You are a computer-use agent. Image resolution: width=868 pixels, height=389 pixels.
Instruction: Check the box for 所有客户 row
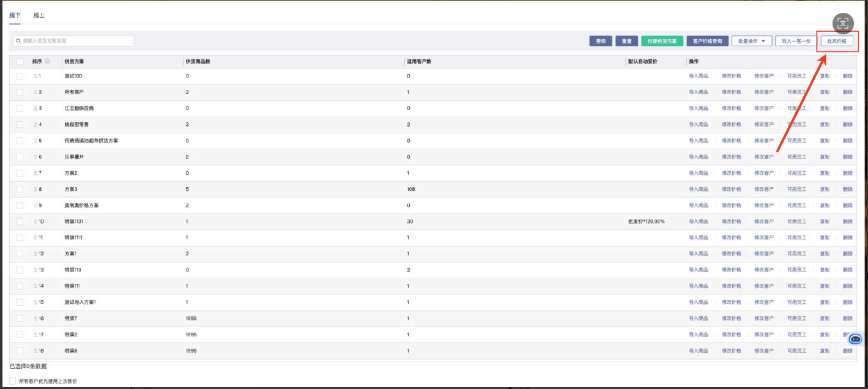[20, 92]
